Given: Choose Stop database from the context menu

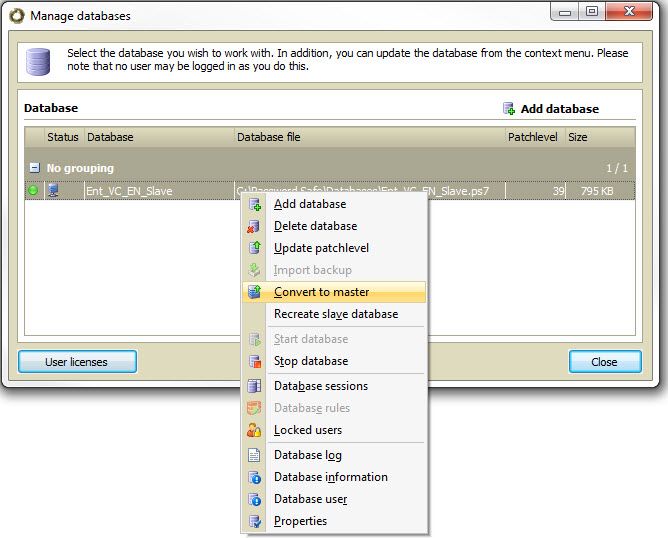Looking at the screenshot, I should (334, 361).
